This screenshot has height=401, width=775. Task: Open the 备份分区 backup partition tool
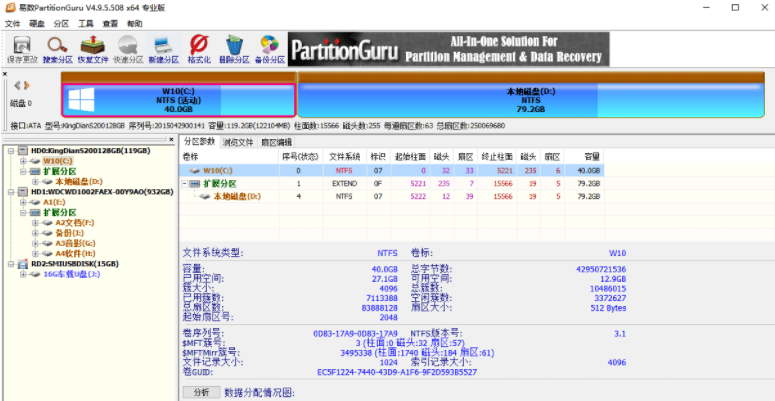point(270,50)
